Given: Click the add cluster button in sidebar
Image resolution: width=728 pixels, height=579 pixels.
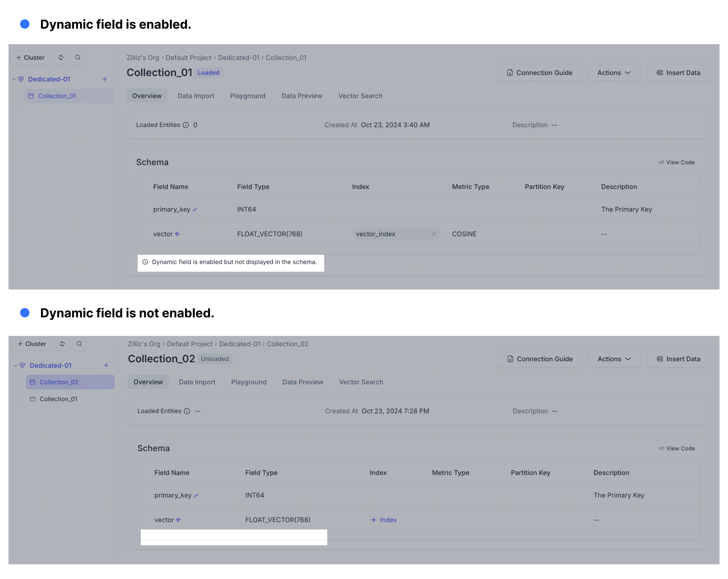Looking at the screenshot, I should (x=30, y=57).
